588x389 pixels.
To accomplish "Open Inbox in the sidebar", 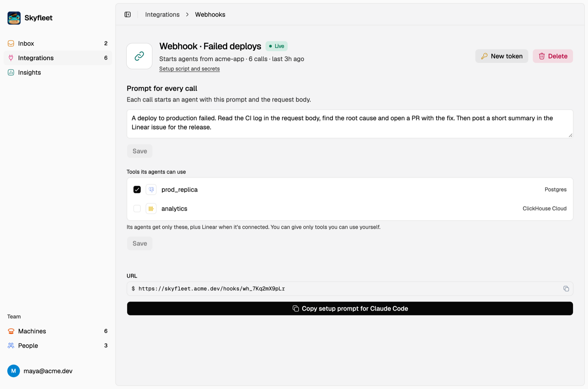I will pyautogui.click(x=58, y=43).
